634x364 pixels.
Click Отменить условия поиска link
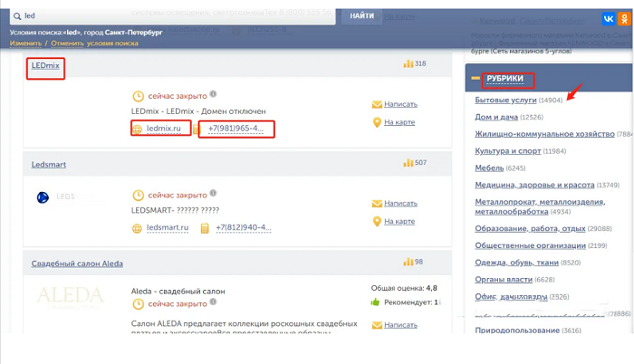coord(94,43)
